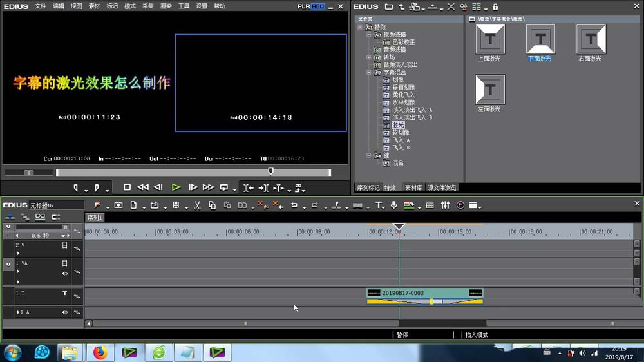Click the delete X icon in effects panel

point(451,6)
